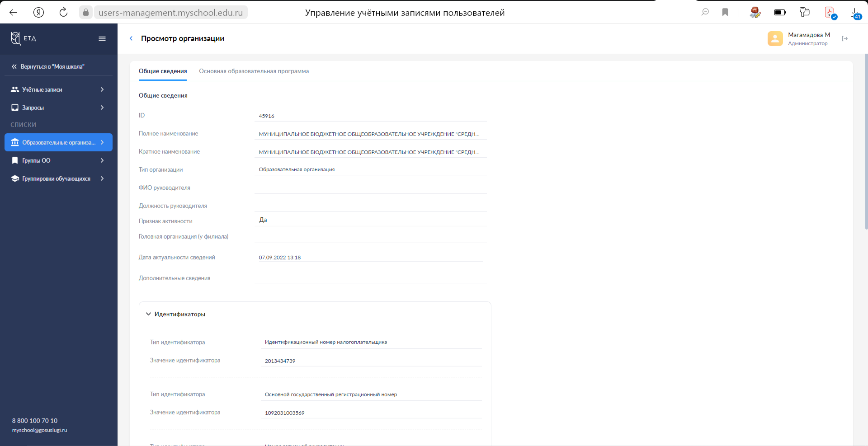Click the browser address bar URL

click(x=170, y=13)
